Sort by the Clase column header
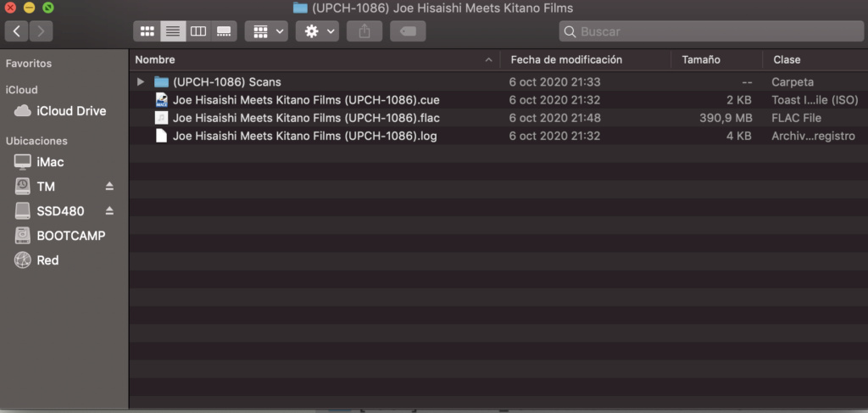The image size is (868, 413). pos(787,60)
